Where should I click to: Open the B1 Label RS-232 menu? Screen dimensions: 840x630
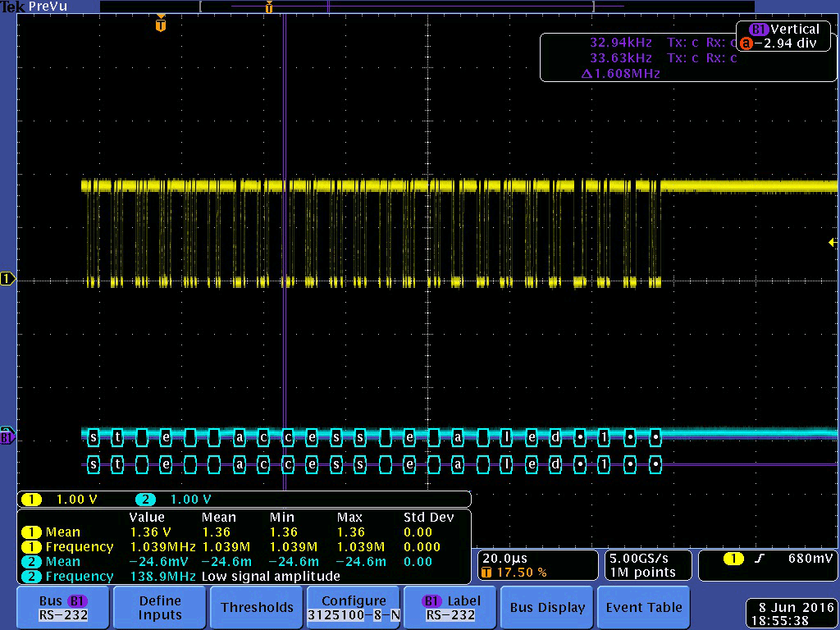(450, 608)
